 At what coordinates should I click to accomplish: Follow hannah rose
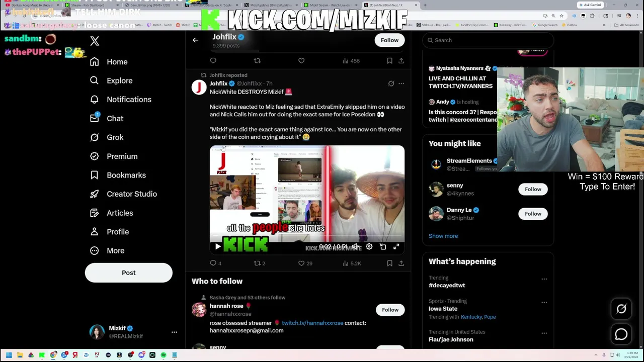[x=390, y=310]
